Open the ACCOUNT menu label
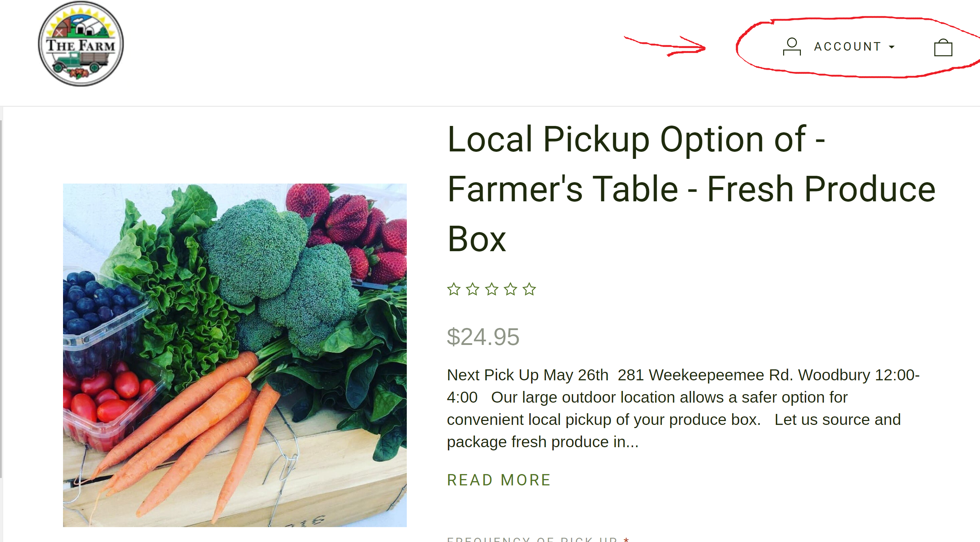Viewport: 980px width, 542px height. pyautogui.click(x=847, y=47)
